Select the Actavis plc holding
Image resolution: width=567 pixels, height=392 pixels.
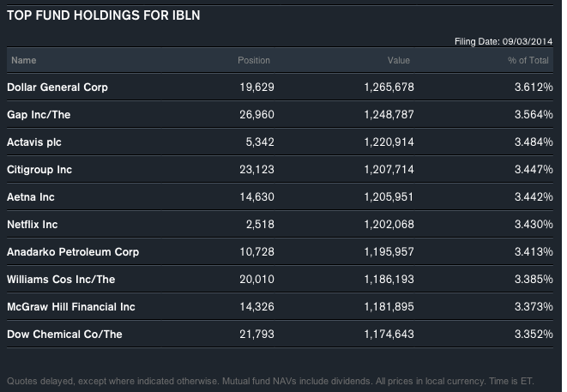[x=33, y=142]
